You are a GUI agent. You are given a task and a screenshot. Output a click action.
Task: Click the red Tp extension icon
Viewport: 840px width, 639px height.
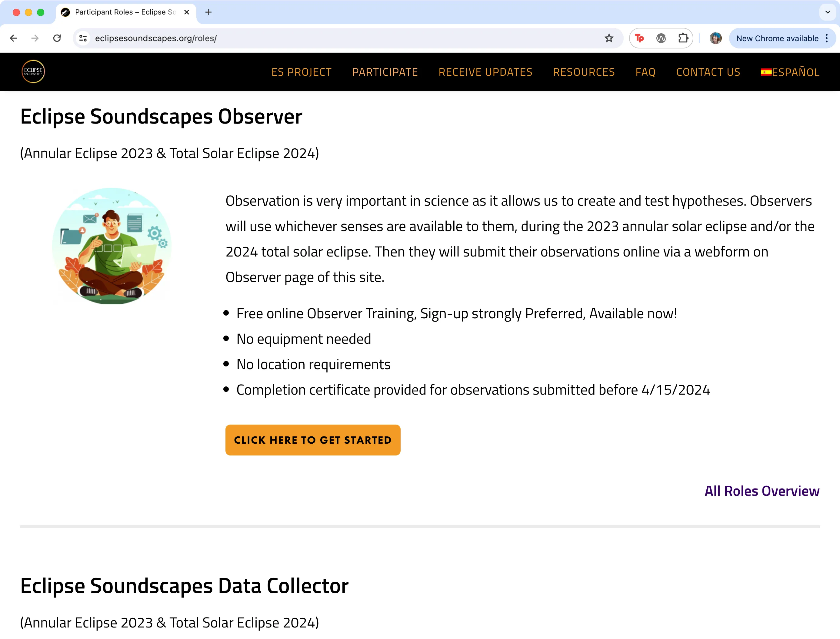coord(639,38)
